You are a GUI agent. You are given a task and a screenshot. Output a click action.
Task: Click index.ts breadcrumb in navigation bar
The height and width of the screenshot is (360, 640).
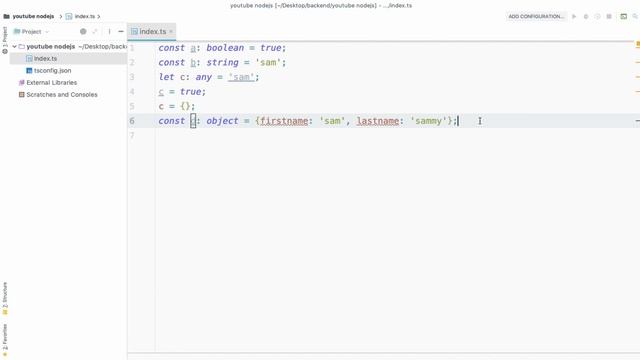(84, 16)
